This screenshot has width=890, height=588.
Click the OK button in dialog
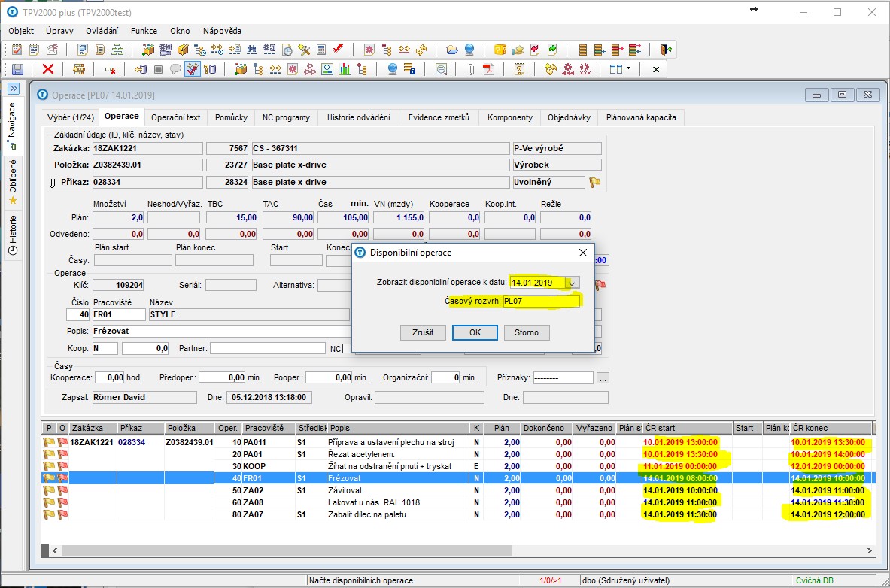pos(475,332)
